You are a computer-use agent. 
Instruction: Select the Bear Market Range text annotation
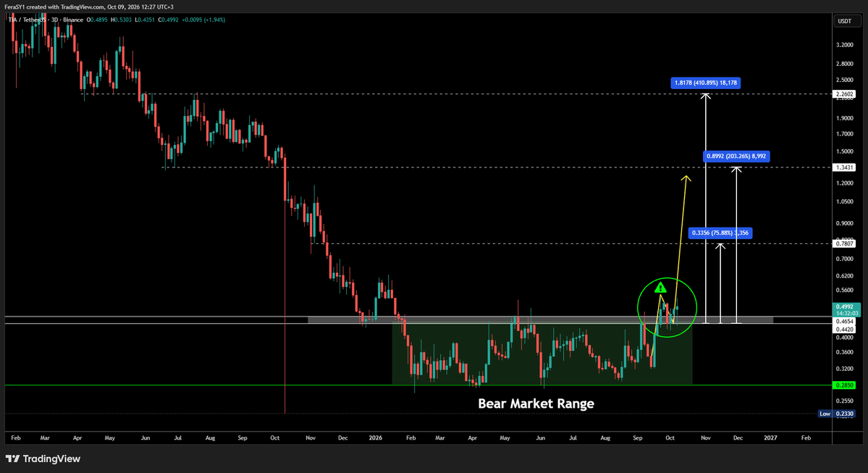pyautogui.click(x=536, y=403)
